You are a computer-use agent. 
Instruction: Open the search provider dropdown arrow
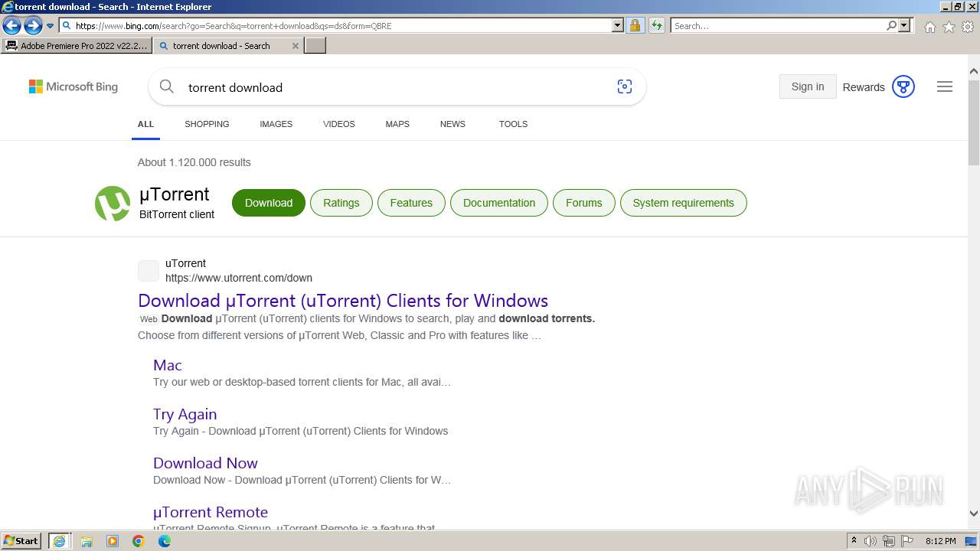[904, 26]
